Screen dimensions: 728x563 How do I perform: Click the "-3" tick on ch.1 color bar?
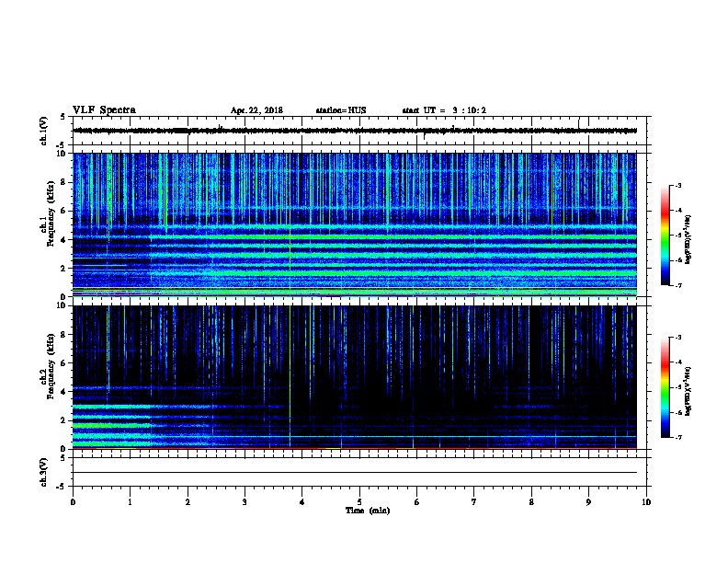tap(678, 186)
